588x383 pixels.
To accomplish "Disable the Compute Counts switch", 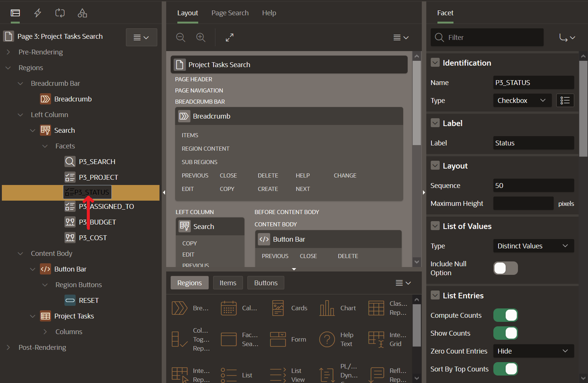I will click(x=505, y=315).
